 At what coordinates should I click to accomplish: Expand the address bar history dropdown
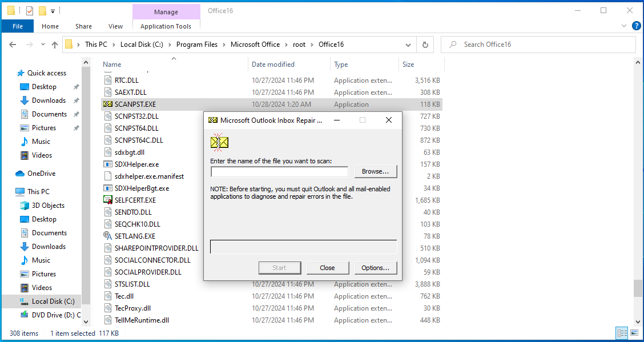point(408,45)
